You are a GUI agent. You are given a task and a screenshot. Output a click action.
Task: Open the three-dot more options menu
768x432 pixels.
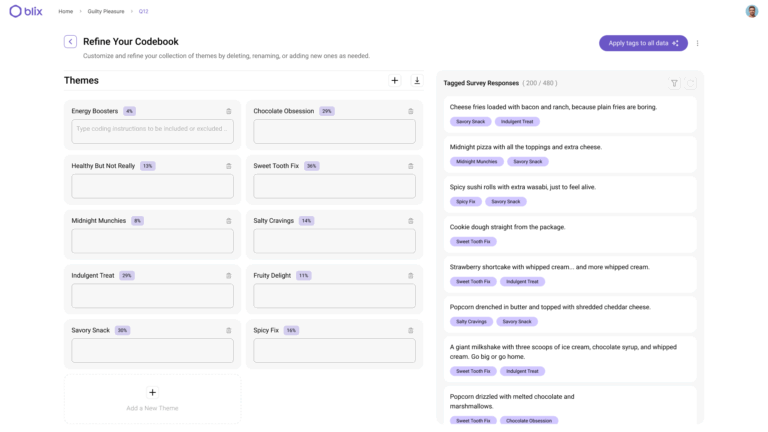[x=697, y=43]
